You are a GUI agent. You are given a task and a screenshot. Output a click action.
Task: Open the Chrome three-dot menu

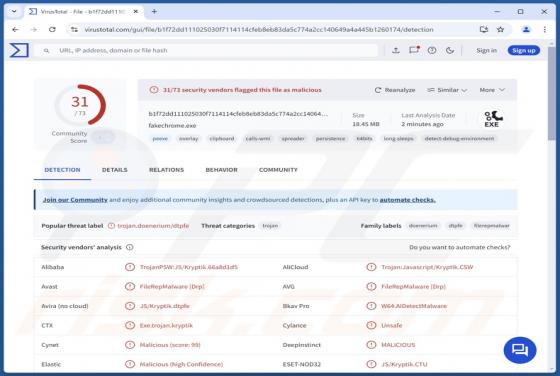(545, 30)
